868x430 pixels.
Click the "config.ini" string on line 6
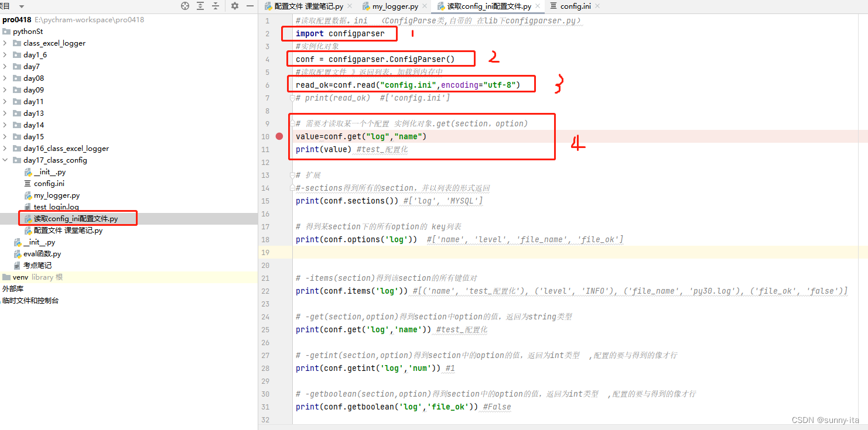pos(408,85)
